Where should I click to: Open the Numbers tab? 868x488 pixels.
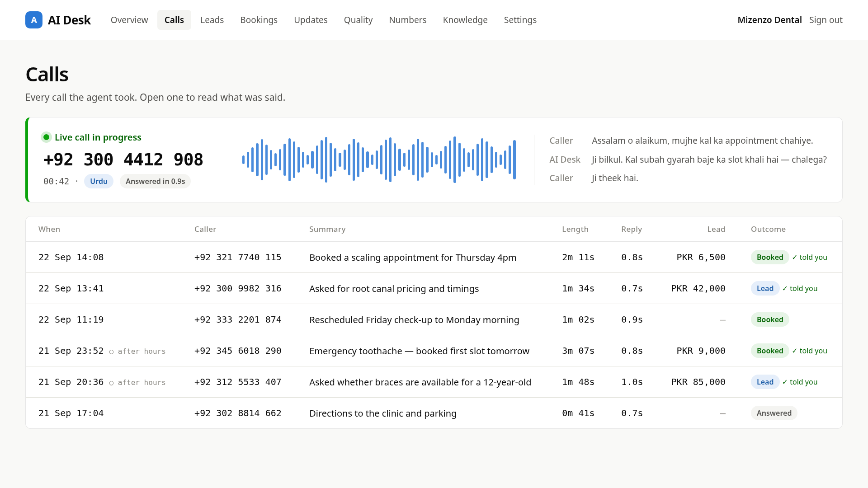408,20
